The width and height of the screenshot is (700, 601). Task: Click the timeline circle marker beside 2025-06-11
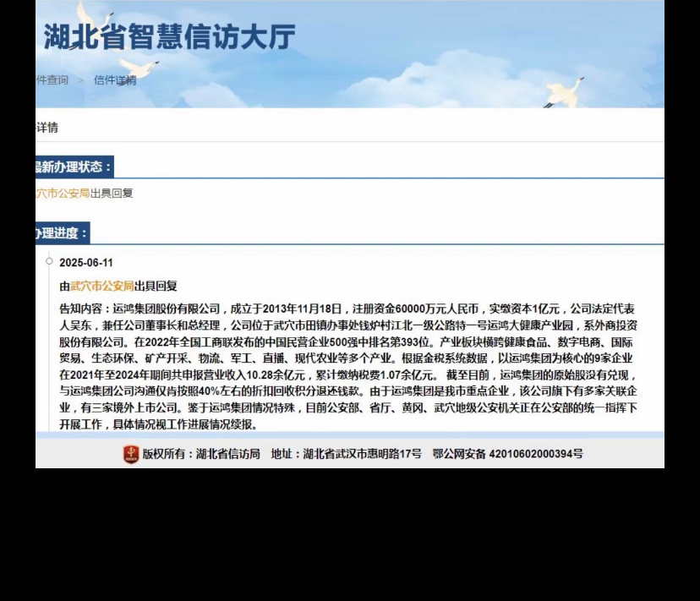pyautogui.click(x=49, y=261)
